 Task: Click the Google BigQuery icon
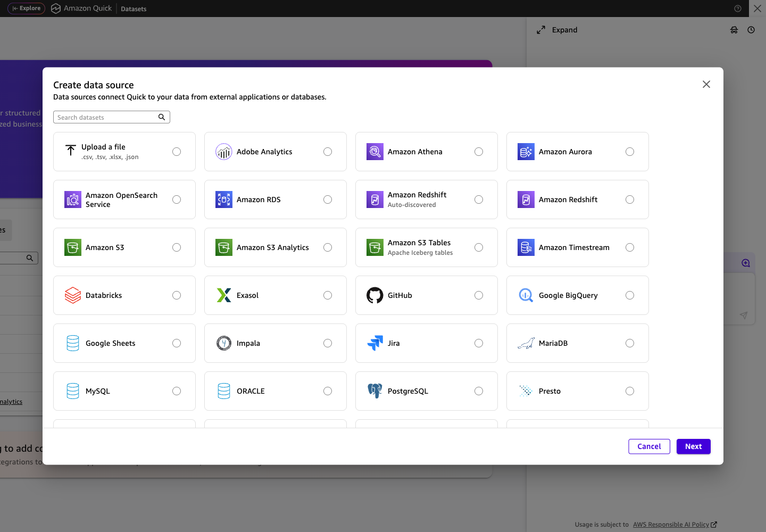pyautogui.click(x=526, y=295)
